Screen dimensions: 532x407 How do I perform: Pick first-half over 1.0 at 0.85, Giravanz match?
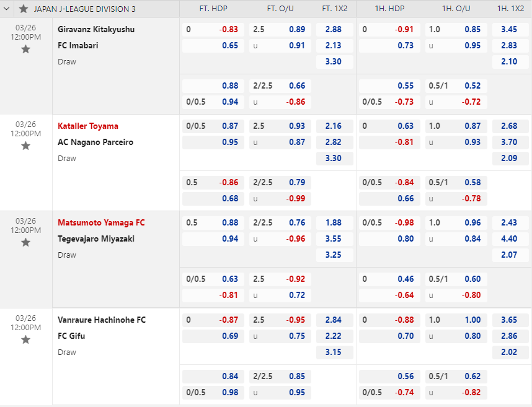(456, 30)
